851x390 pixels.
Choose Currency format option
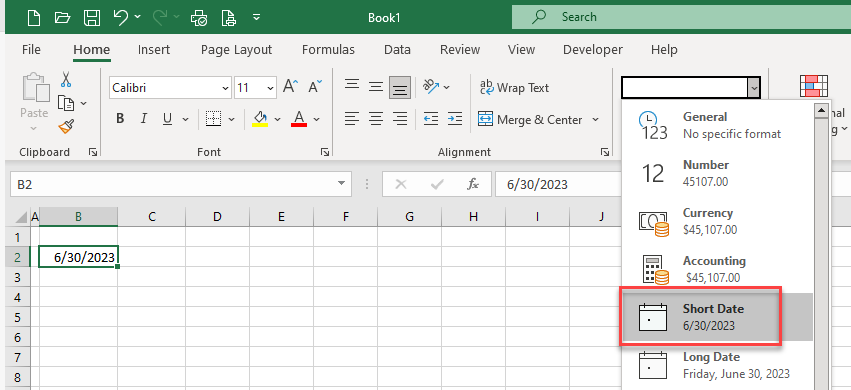click(717, 221)
